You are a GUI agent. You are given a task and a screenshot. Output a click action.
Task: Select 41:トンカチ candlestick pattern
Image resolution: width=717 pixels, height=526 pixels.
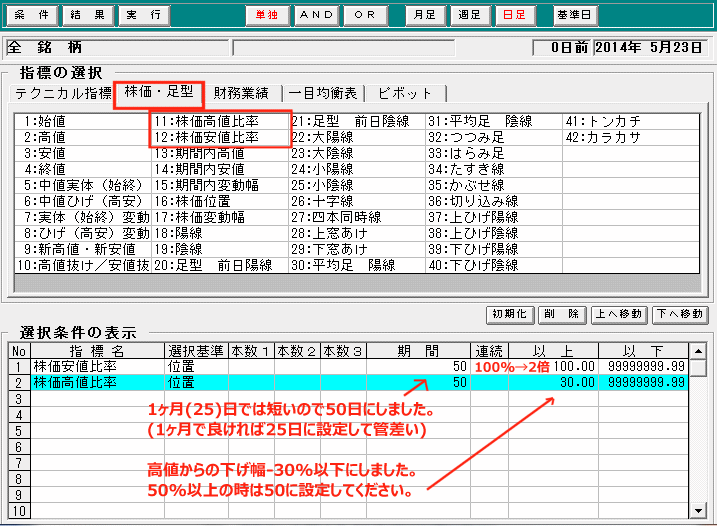(x=605, y=121)
